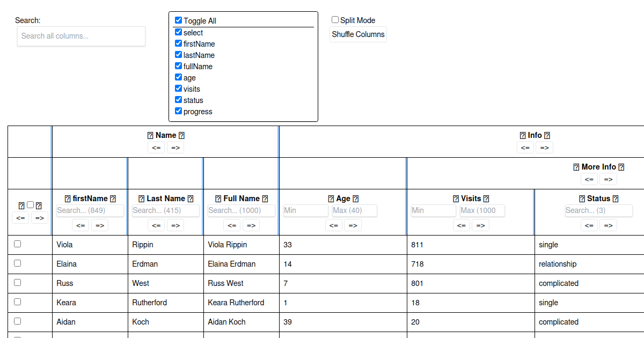Enable Split Mode
This screenshot has width=644, height=338.
335,19
